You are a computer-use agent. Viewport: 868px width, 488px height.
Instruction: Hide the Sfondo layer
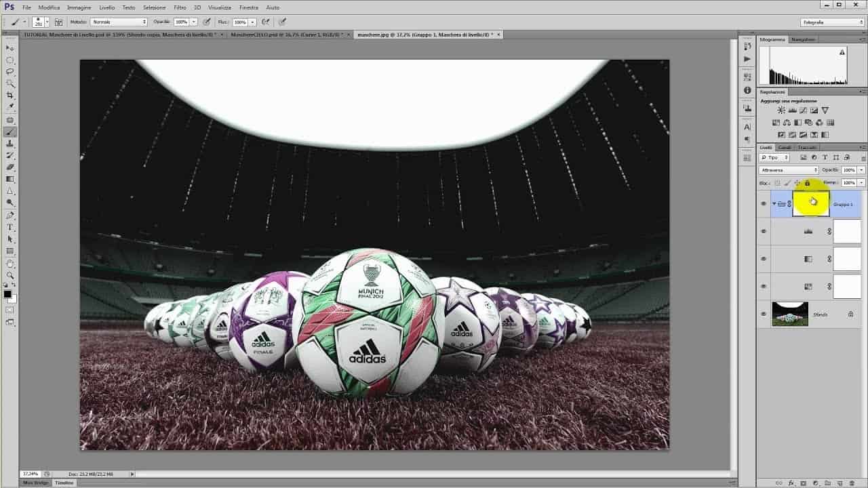[x=764, y=314]
